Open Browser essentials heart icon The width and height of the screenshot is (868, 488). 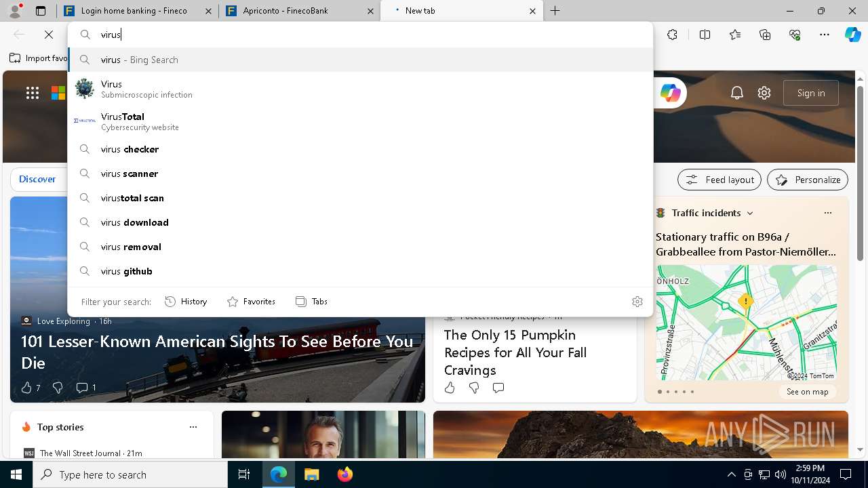tap(795, 35)
